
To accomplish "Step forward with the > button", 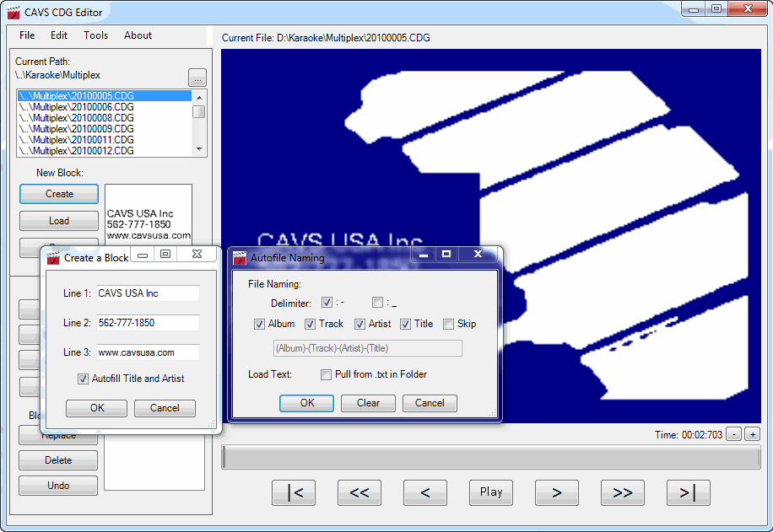I will point(557,492).
